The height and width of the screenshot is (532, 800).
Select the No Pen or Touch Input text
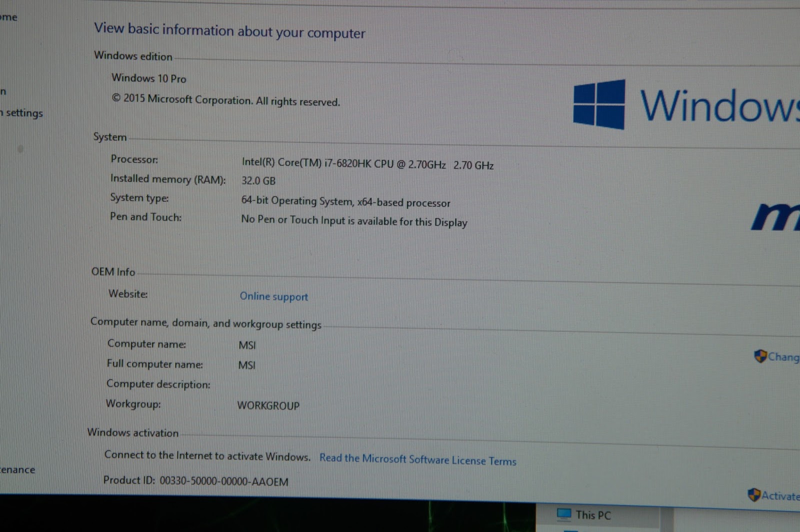click(x=354, y=221)
